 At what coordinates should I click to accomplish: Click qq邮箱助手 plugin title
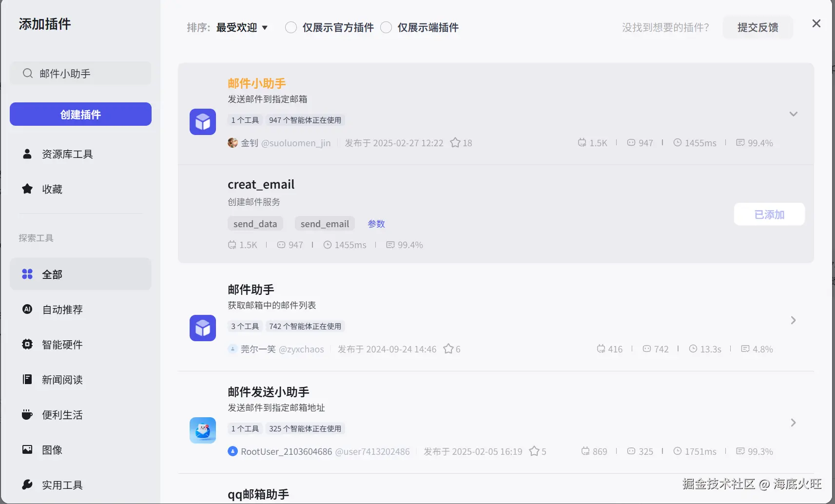(x=258, y=494)
